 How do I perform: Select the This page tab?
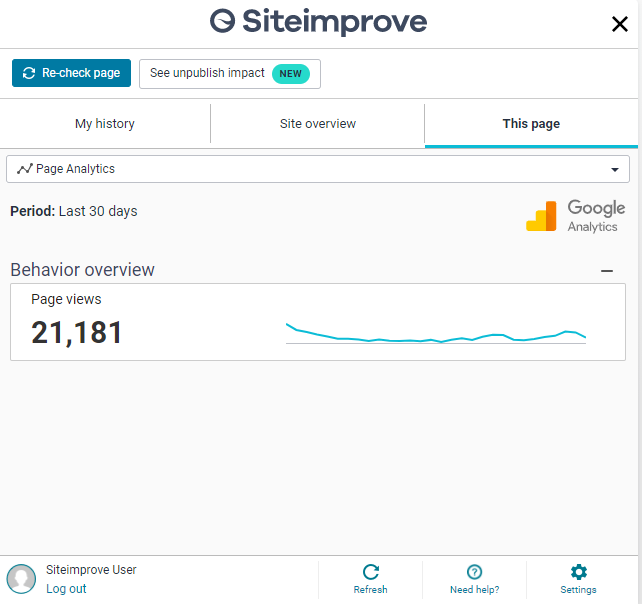(x=531, y=124)
